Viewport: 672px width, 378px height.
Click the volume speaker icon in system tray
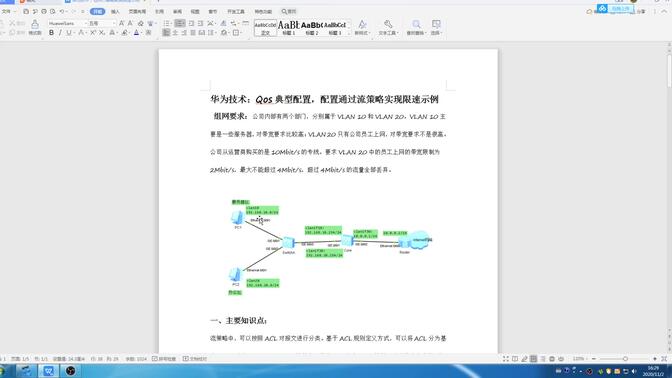point(634,371)
